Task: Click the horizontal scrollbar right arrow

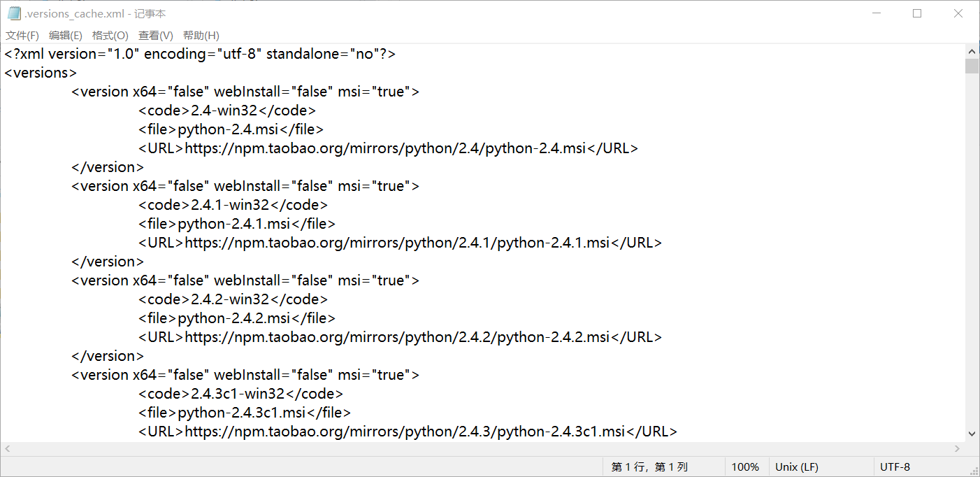Action: 958,448
